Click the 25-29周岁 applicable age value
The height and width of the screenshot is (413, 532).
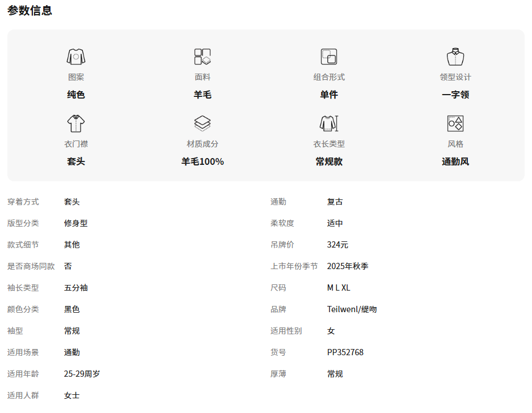click(82, 374)
